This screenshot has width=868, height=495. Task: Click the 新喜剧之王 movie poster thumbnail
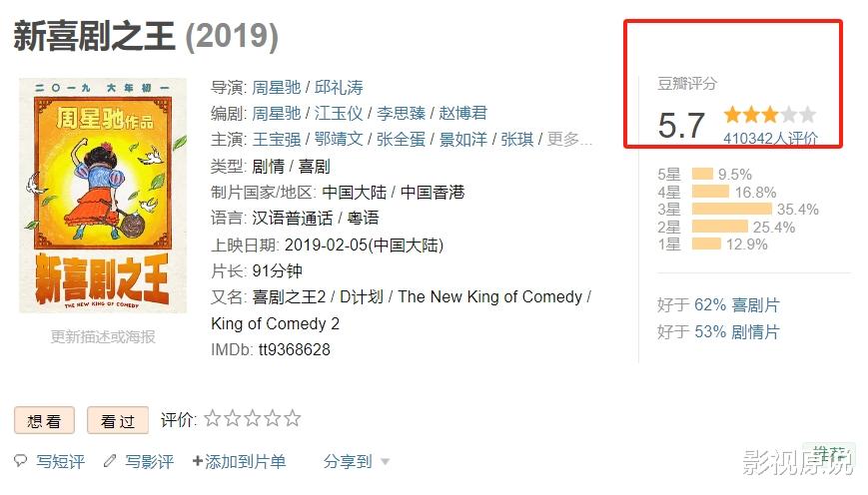click(x=103, y=196)
